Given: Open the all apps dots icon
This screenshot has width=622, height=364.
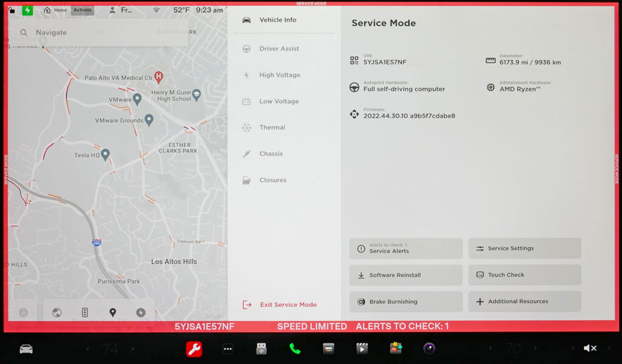Looking at the screenshot, I should (228, 349).
